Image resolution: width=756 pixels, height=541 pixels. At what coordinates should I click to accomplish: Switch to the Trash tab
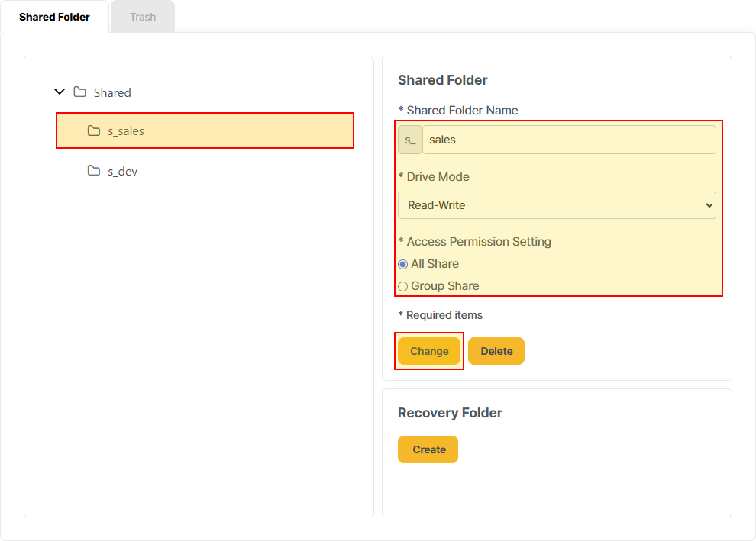[142, 17]
